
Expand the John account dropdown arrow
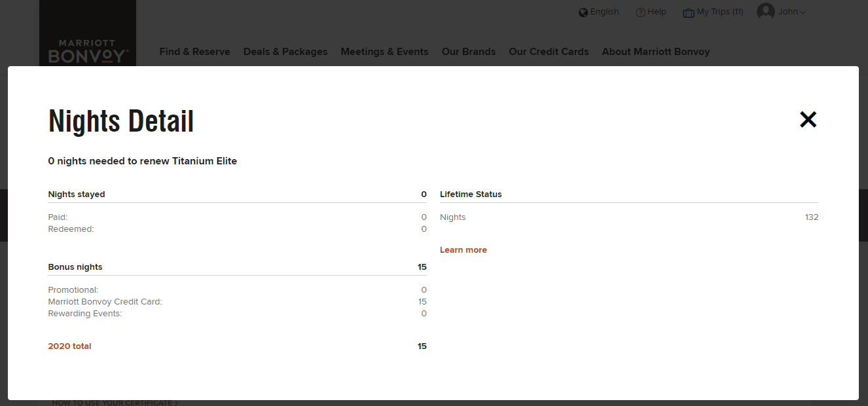point(803,12)
